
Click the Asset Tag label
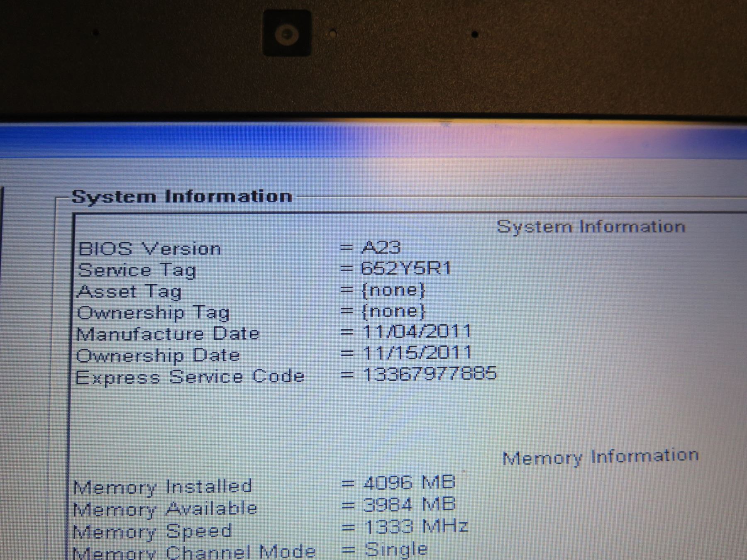click(129, 292)
